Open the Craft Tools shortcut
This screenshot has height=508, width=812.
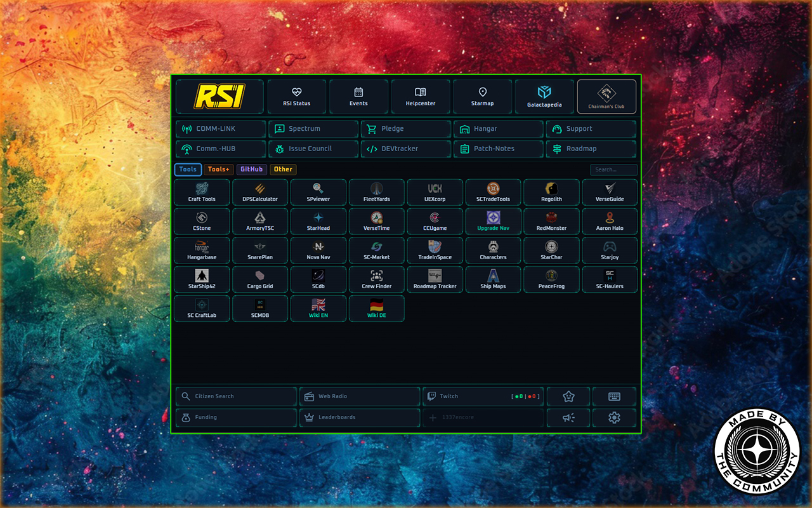(202, 192)
